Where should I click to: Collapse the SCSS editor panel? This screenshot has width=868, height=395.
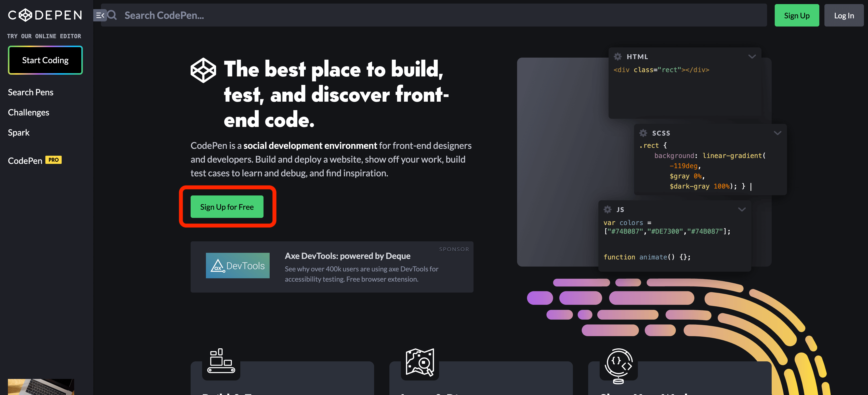click(777, 133)
